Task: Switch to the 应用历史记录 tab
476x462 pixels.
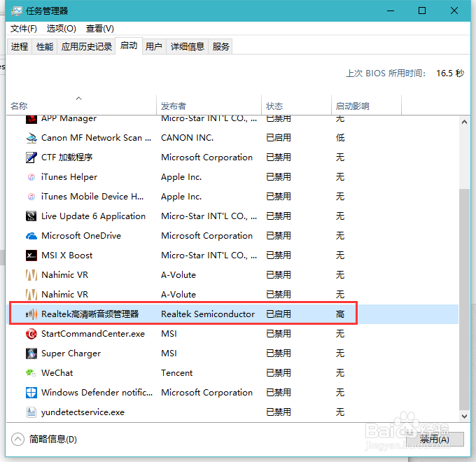Action: pyautogui.click(x=87, y=46)
